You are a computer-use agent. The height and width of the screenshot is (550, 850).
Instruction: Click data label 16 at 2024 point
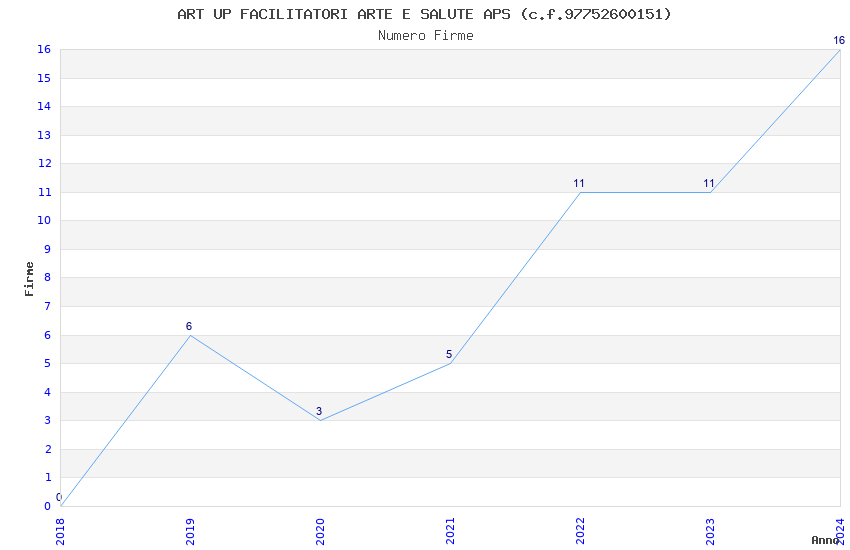839,41
